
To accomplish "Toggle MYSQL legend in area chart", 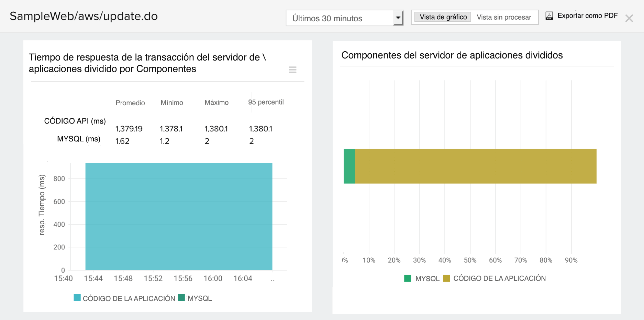I will [x=199, y=298].
